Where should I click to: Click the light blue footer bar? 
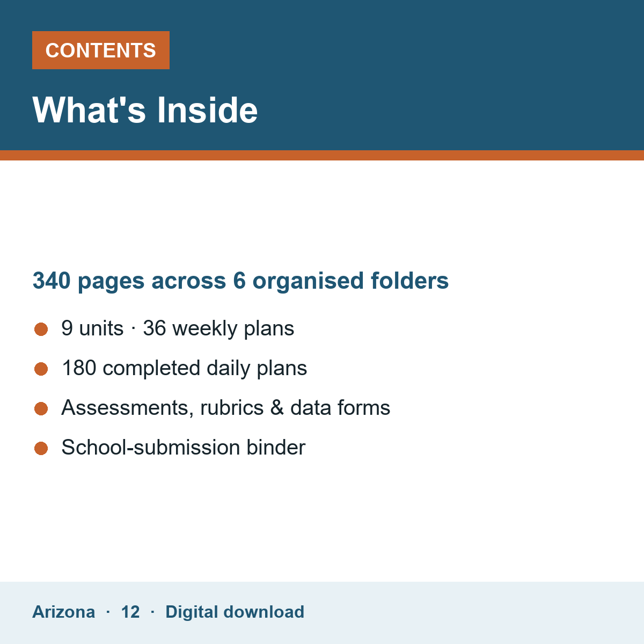[322, 613]
